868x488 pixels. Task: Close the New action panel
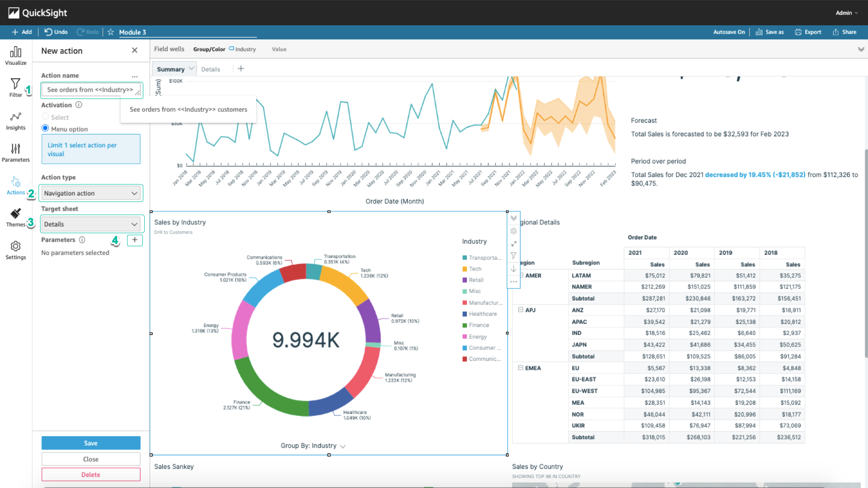[x=134, y=51]
